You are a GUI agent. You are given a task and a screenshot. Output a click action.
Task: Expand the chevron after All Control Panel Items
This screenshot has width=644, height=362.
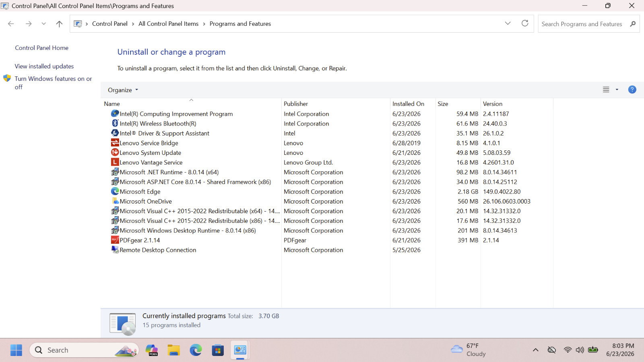point(204,24)
